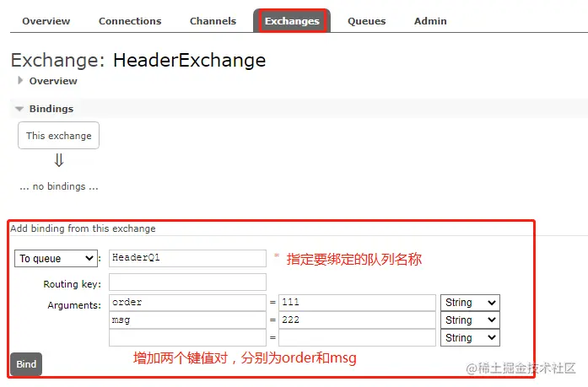Click the argument value field with 222
Screen dimensions: 588x387
click(357, 320)
